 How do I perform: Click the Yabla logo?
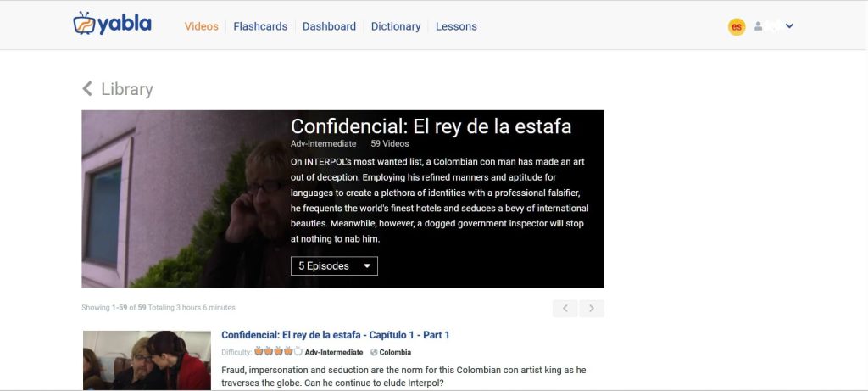pyautogui.click(x=113, y=24)
